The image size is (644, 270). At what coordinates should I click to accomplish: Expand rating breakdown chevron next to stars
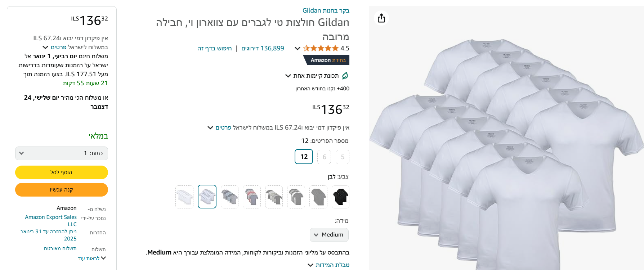click(x=298, y=48)
